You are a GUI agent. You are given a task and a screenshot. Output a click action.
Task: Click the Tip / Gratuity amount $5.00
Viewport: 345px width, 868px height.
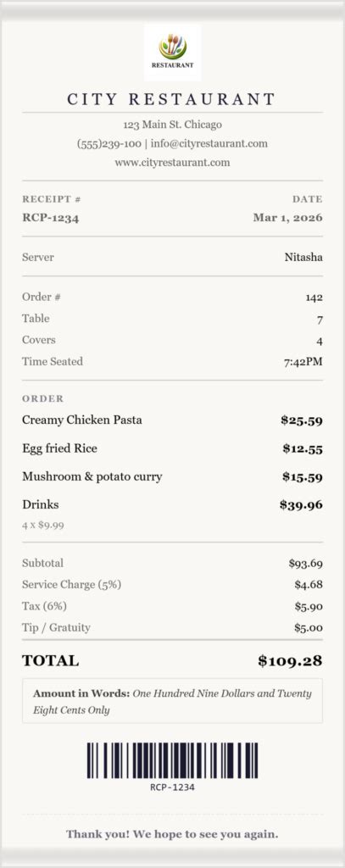309,628
